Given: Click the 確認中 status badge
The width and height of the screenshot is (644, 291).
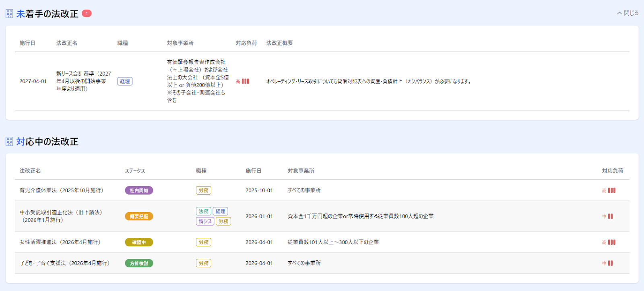Looking at the screenshot, I should [x=139, y=242].
